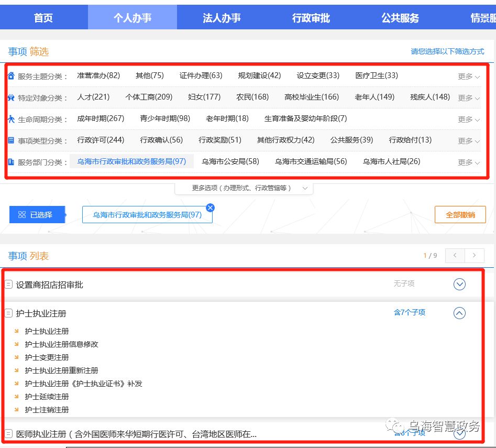Click the previous page arrow icon
Image resolution: width=496 pixels, height=448 pixels.
454,255
